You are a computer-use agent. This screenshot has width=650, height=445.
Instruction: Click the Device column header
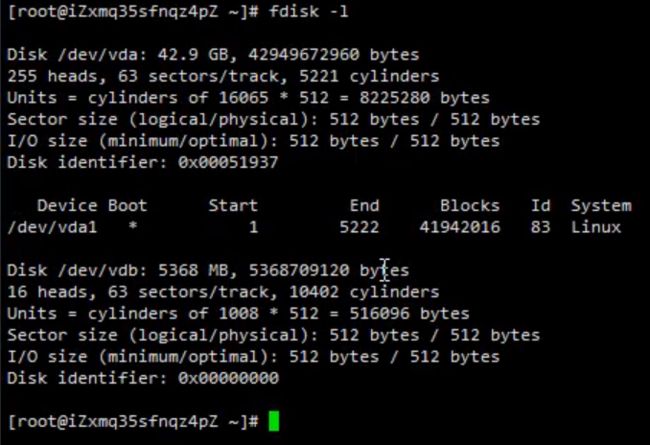click(x=67, y=206)
